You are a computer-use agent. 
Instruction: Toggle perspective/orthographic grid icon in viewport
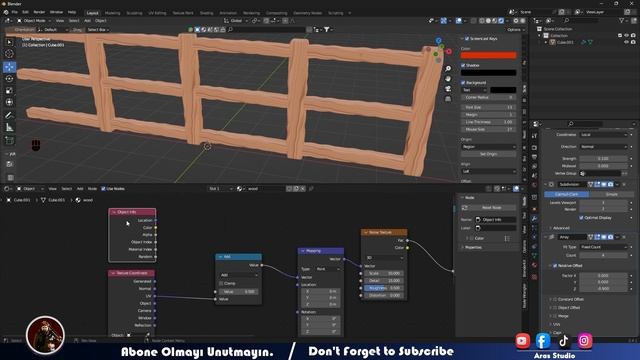[448, 99]
